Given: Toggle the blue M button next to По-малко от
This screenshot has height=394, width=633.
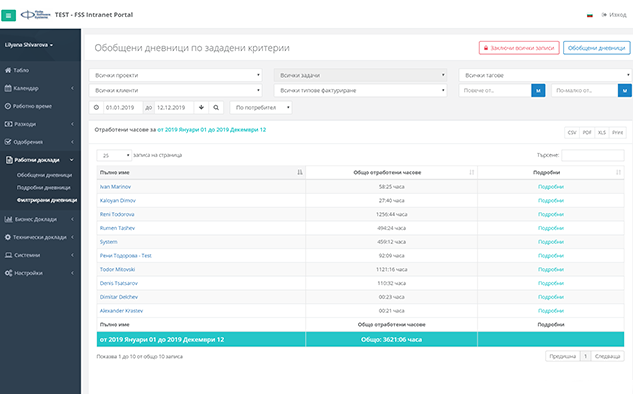Looking at the screenshot, I should click(625, 90).
